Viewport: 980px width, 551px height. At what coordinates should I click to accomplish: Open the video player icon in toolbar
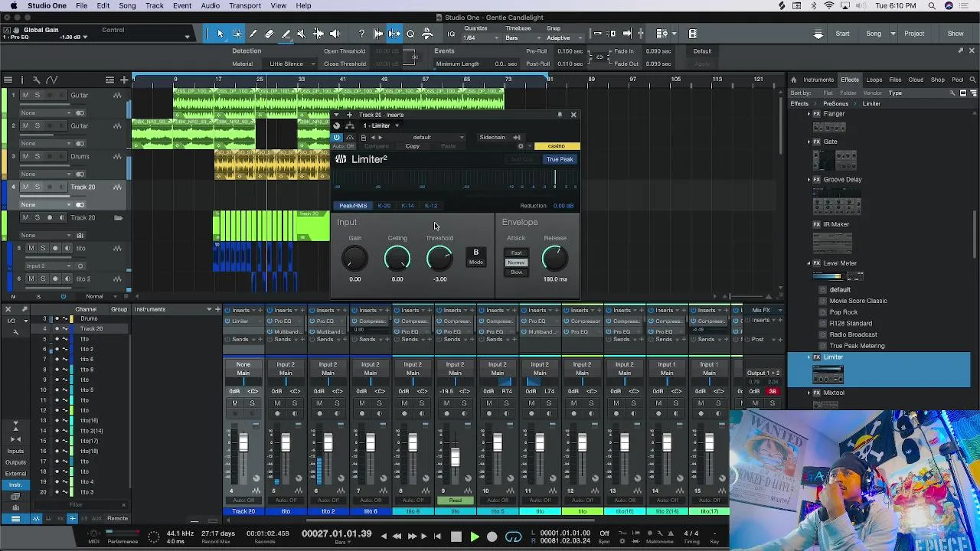[x=693, y=34]
